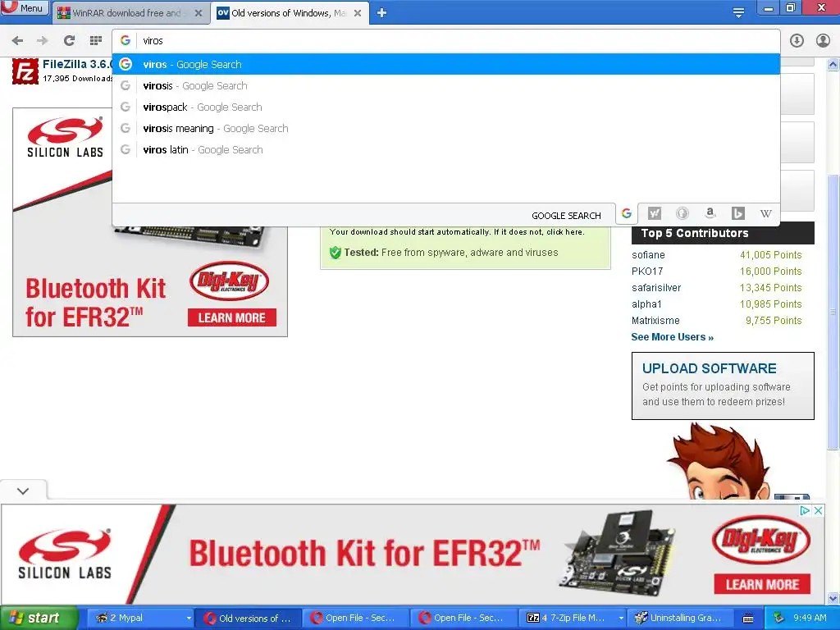The width and height of the screenshot is (840, 630).
Task: Open sofiane contributor profile
Action: [648, 255]
